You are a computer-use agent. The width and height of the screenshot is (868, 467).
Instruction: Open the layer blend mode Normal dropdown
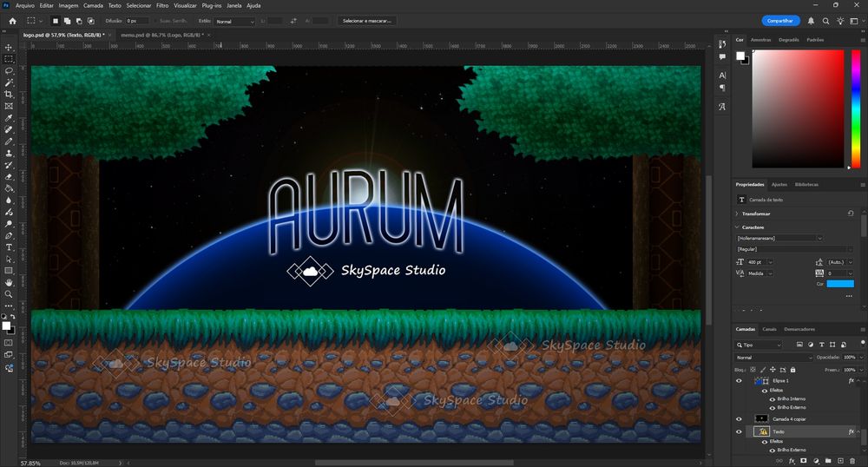773,357
